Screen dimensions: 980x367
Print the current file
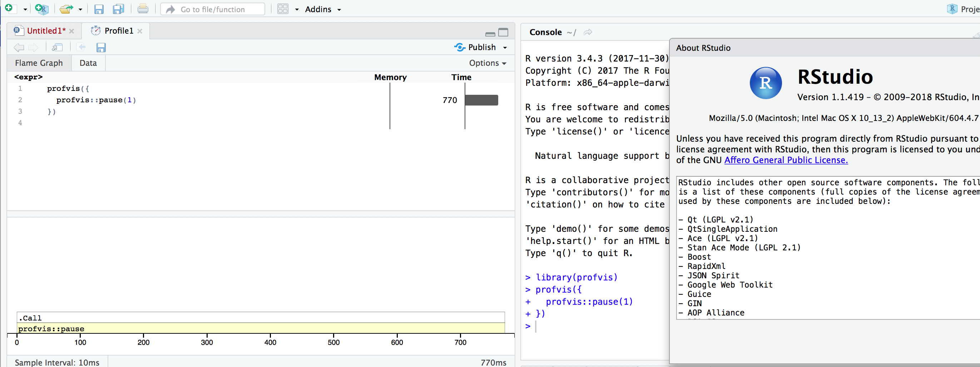pyautogui.click(x=143, y=9)
